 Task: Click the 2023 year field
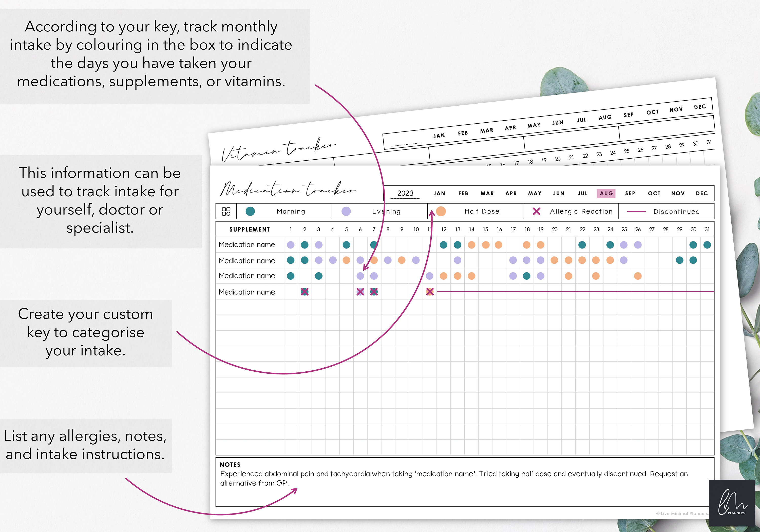[406, 193]
